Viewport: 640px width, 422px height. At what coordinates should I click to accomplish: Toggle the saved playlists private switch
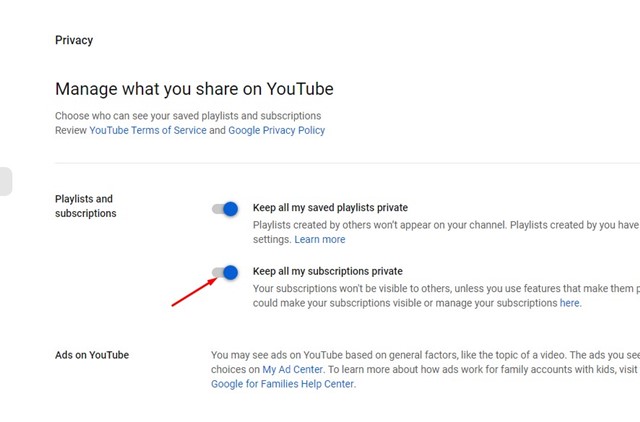[225, 209]
